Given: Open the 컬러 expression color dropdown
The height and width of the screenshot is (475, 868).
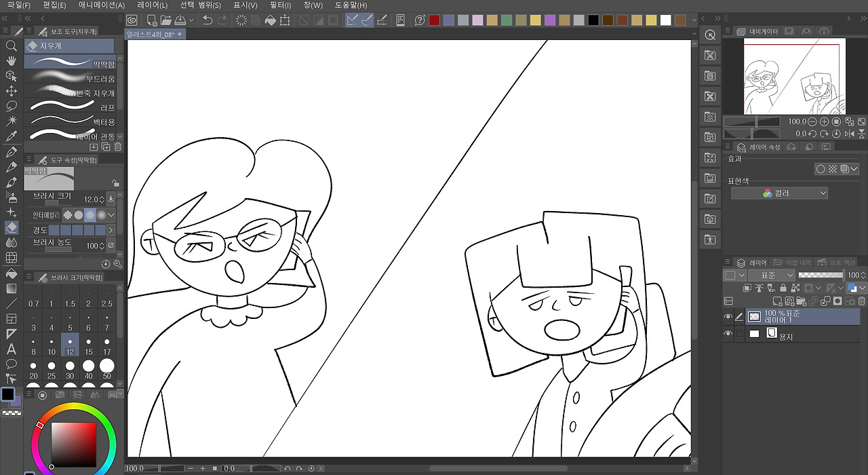Looking at the screenshot, I should (x=779, y=193).
